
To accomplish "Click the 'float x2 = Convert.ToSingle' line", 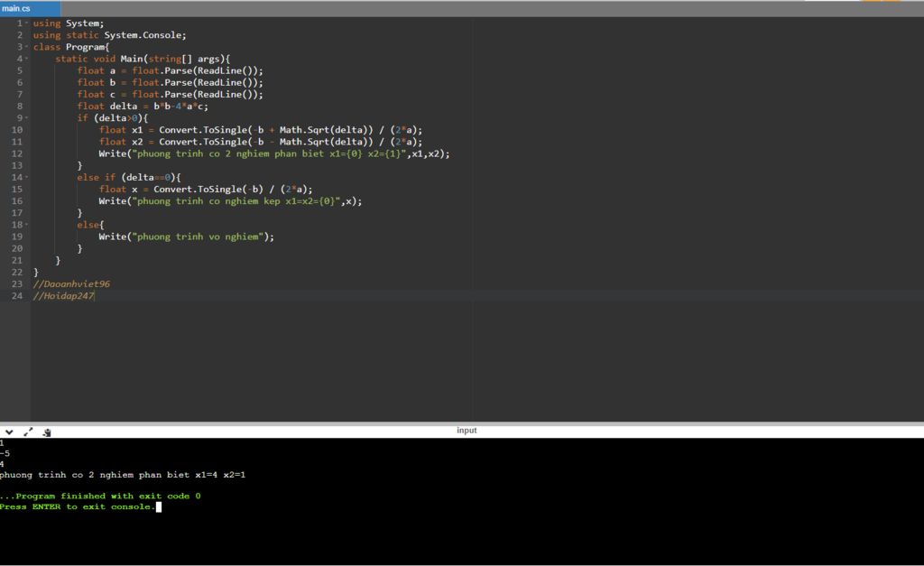I will click(261, 142).
